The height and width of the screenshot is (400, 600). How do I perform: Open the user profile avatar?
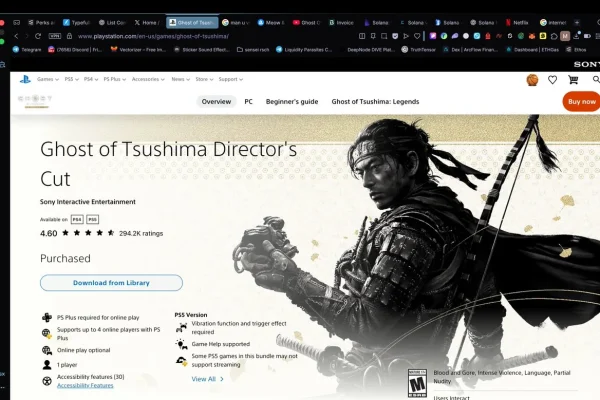pos(532,79)
